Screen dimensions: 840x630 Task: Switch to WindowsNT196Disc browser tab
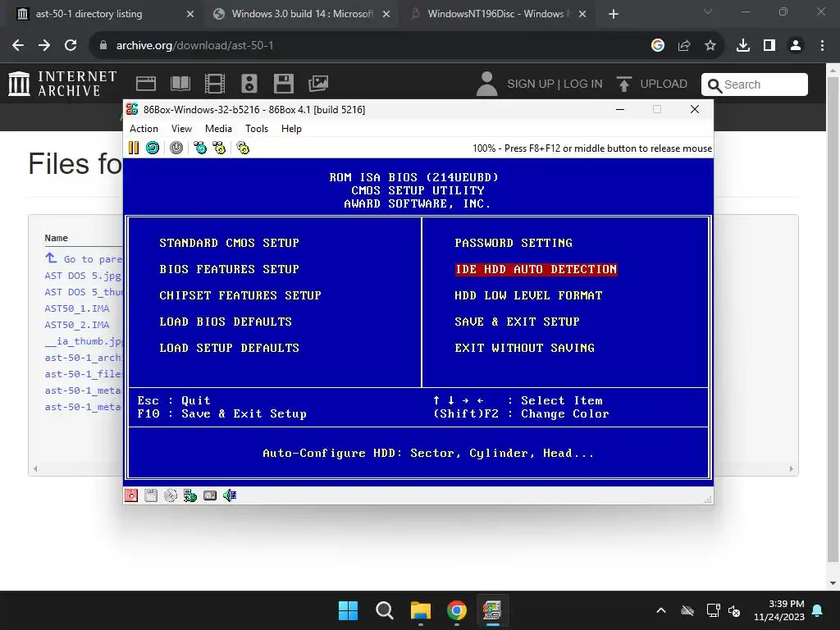497,14
